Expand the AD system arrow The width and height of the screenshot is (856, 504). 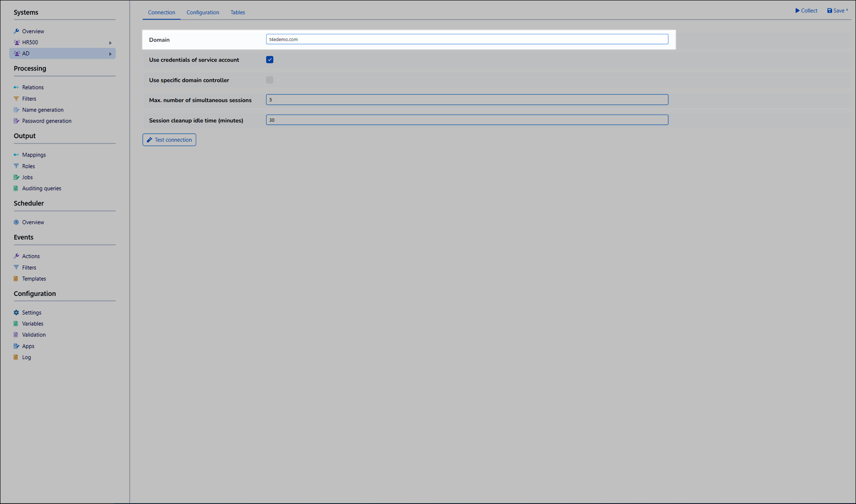click(x=110, y=54)
